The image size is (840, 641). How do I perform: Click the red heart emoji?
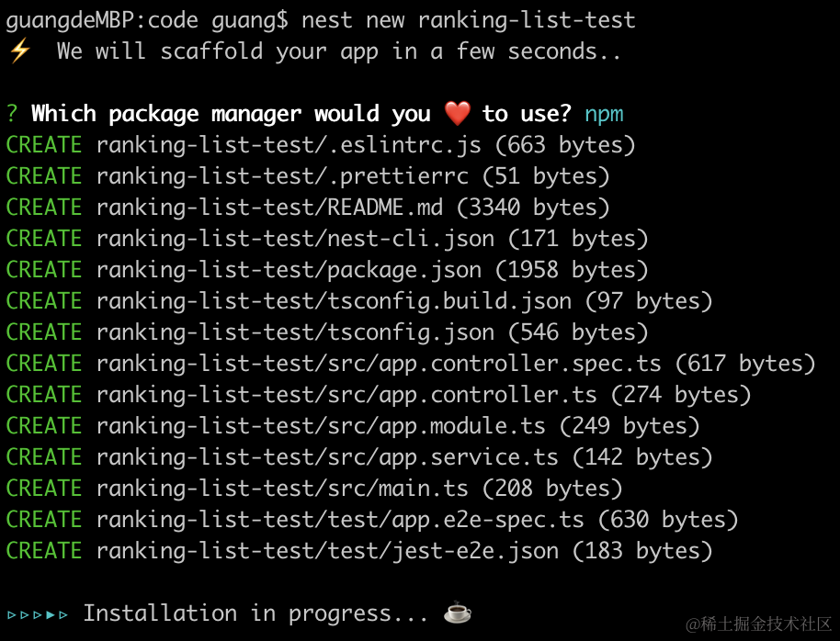point(457,114)
